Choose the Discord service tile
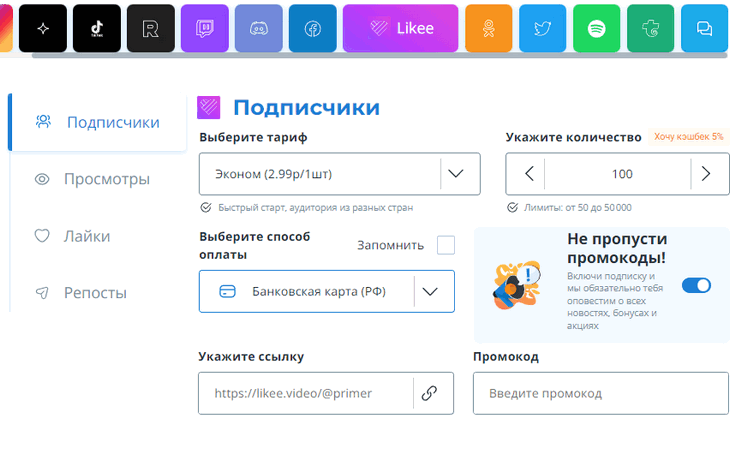The width and height of the screenshot is (730, 468). (259, 28)
